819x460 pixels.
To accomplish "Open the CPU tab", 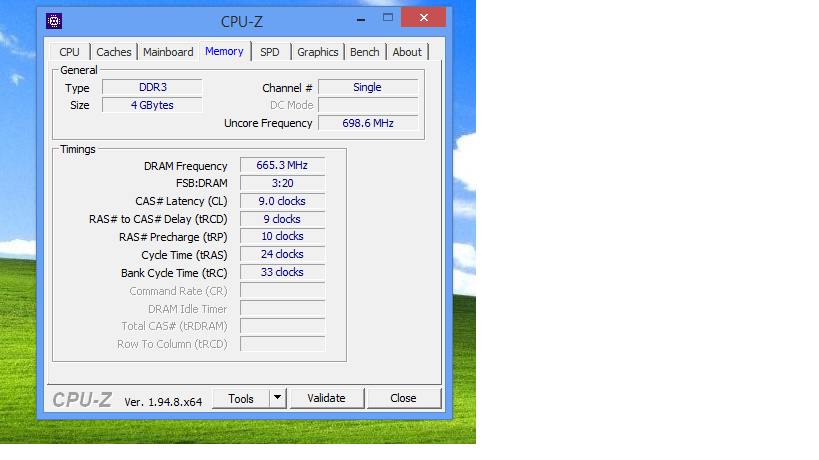I will pos(69,52).
